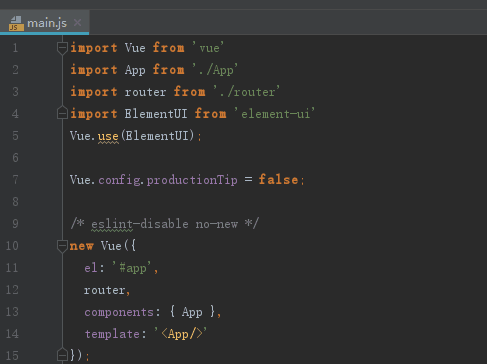Click the 'el' property on line 11

91,268
